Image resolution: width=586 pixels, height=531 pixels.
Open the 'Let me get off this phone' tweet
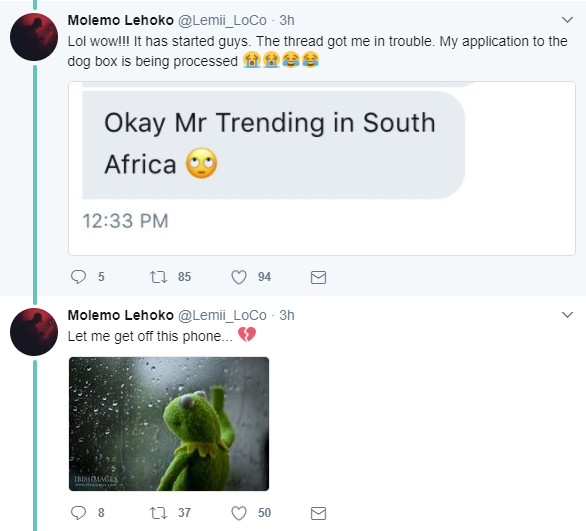[x=150, y=336]
